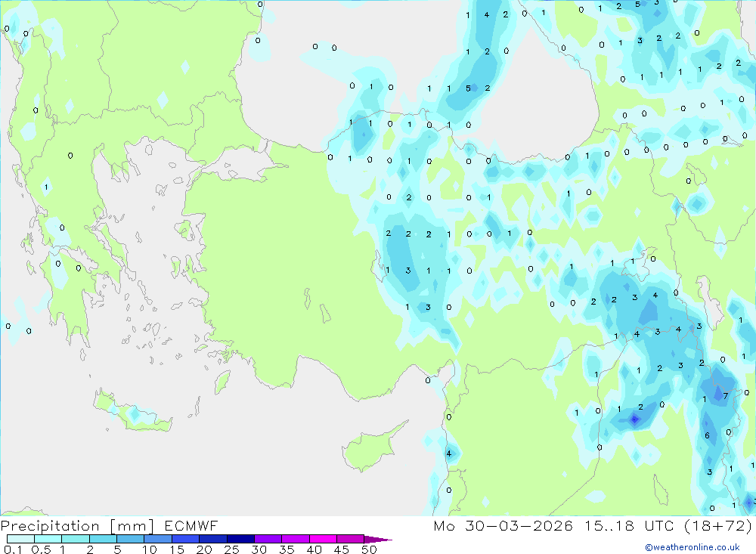756x554 pixels.
Task: Click the purple 30–35 legend swatch
Action: pyautogui.click(x=268, y=539)
